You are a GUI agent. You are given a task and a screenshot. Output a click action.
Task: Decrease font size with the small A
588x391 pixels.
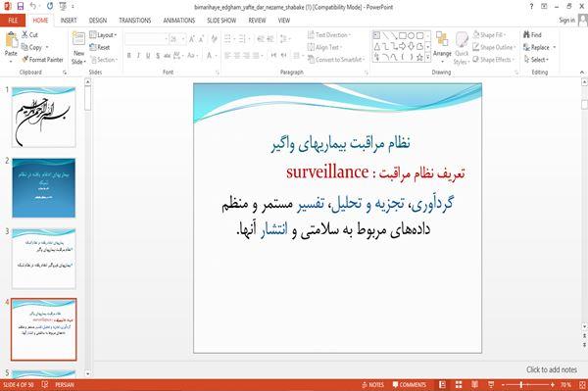(x=201, y=39)
